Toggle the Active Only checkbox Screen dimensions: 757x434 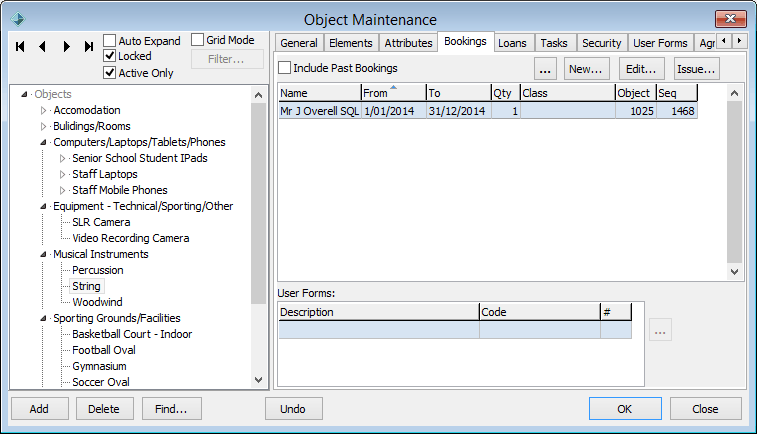click(x=110, y=73)
